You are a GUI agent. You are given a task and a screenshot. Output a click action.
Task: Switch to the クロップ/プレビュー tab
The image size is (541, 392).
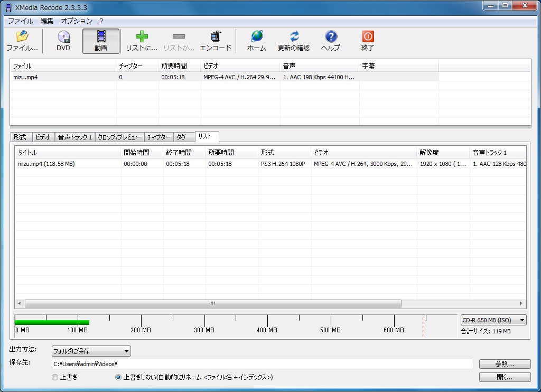119,137
